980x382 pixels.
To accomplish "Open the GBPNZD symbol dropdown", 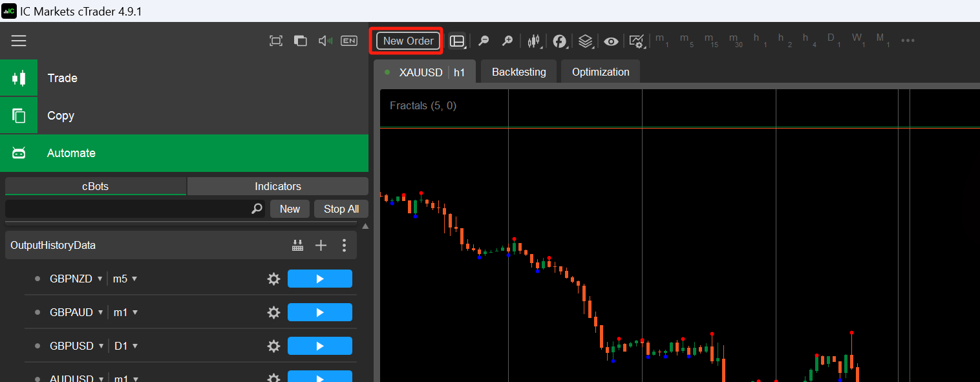I will 76,279.
